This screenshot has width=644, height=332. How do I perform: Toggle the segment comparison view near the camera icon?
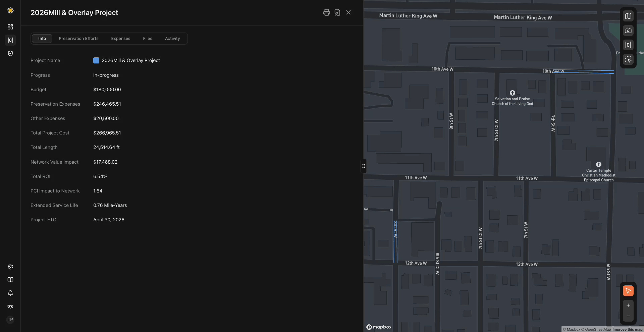tap(628, 45)
